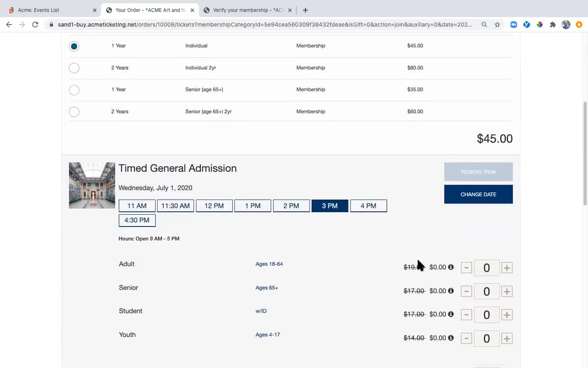Switch to the Your Order tab
This screenshot has height=368, width=588.
150,10
